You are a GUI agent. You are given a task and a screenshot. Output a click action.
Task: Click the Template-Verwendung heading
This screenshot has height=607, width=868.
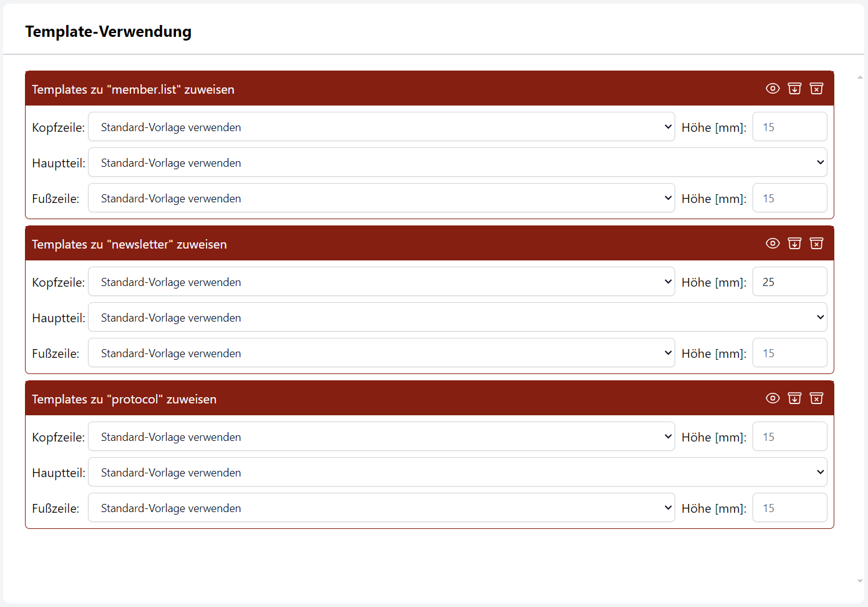click(109, 31)
